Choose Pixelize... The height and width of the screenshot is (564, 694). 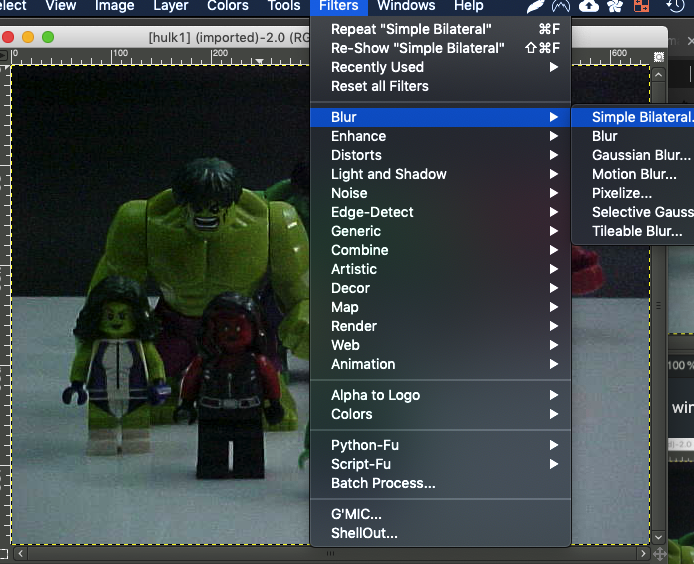point(633,193)
